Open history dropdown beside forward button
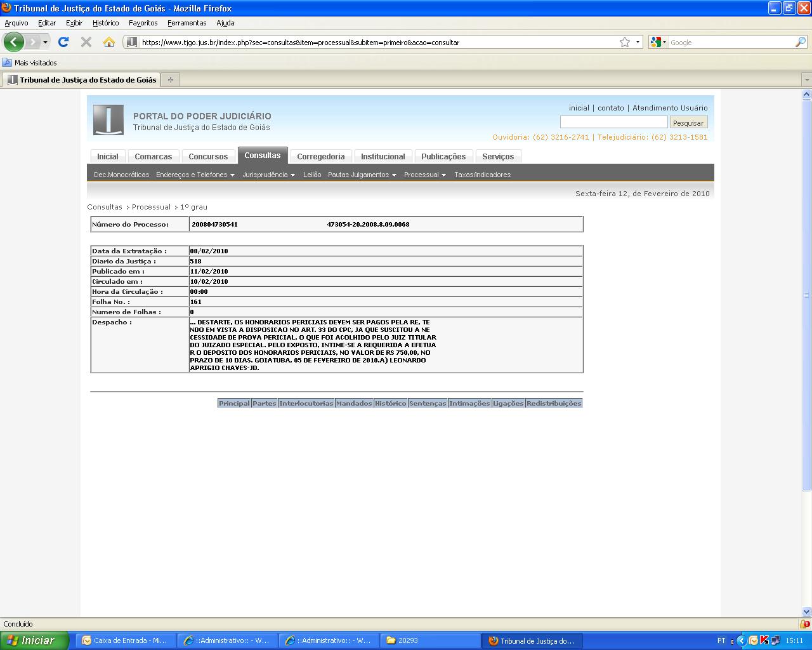Screen dimensions: 812x650 click(45, 43)
